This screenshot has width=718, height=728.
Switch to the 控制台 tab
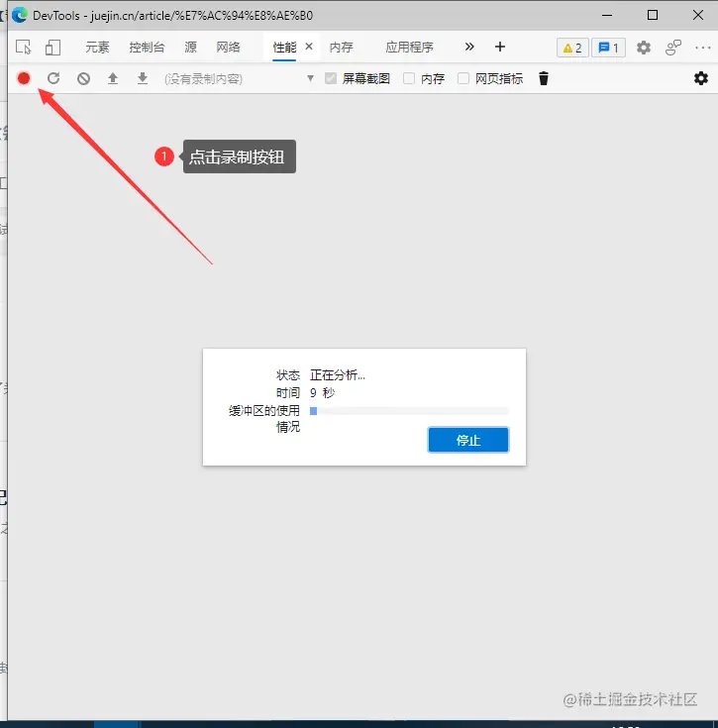(x=147, y=47)
